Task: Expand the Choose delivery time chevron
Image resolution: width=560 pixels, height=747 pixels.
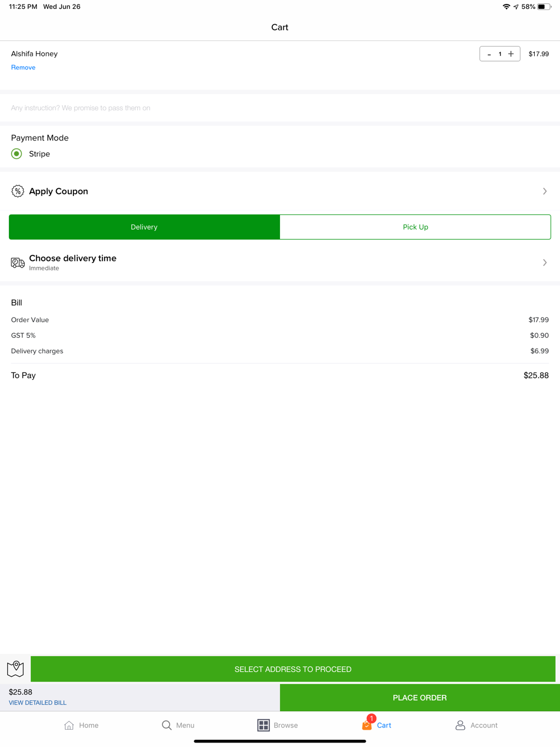Action: coord(545,263)
